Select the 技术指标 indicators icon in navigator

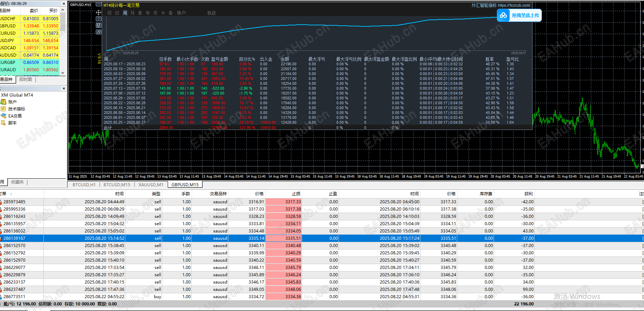point(3,109)
